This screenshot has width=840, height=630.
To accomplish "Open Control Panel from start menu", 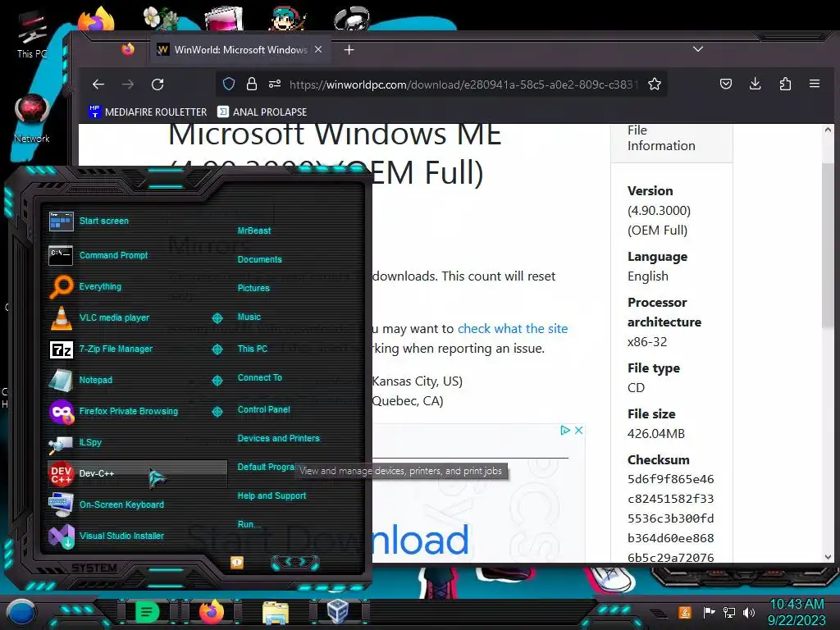I will coord(263,410).
